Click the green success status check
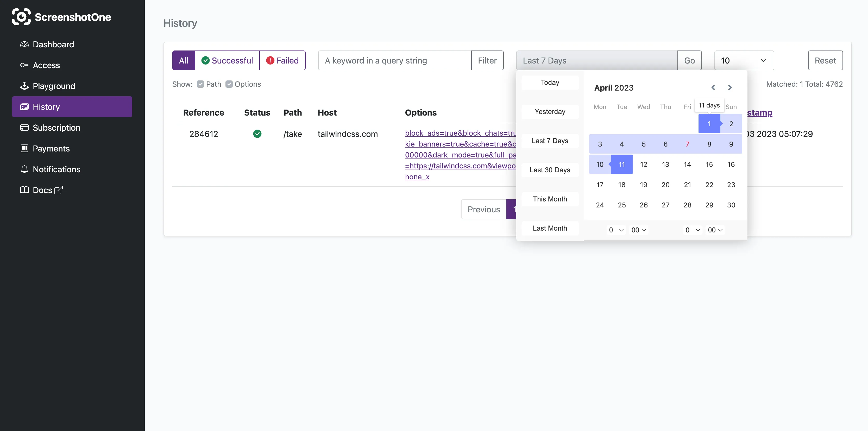Viewport: 868px width, 431px height. coord(257,134)
